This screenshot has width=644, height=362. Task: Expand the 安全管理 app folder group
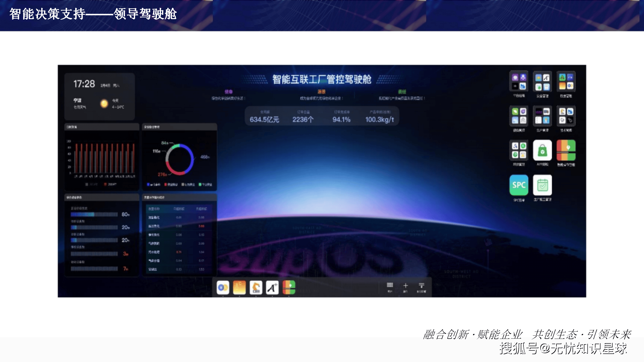[542, 81]
